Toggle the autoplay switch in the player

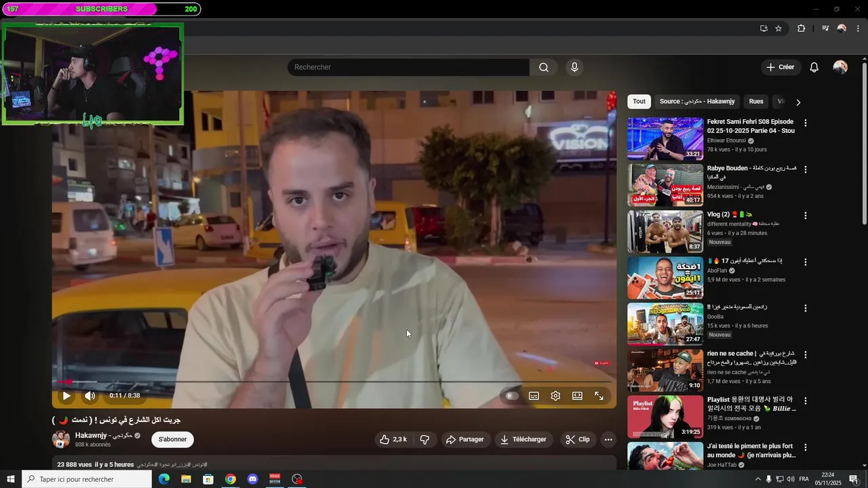(x=512, y=396)
